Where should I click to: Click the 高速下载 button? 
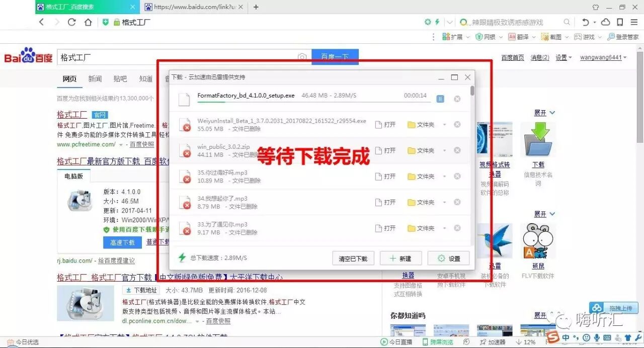coord(123,242)
